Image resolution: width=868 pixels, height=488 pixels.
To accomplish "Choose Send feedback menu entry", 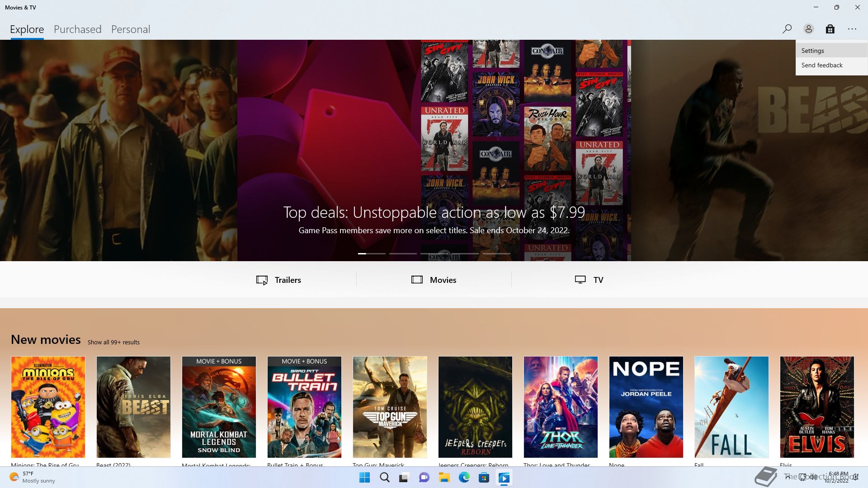I will click(832, 65).
